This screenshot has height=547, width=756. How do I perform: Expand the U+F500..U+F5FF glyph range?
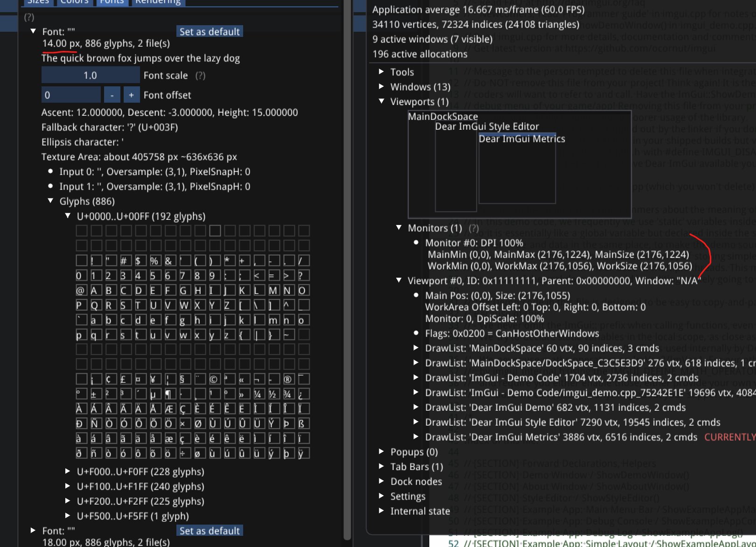click(x=68, y=516)
